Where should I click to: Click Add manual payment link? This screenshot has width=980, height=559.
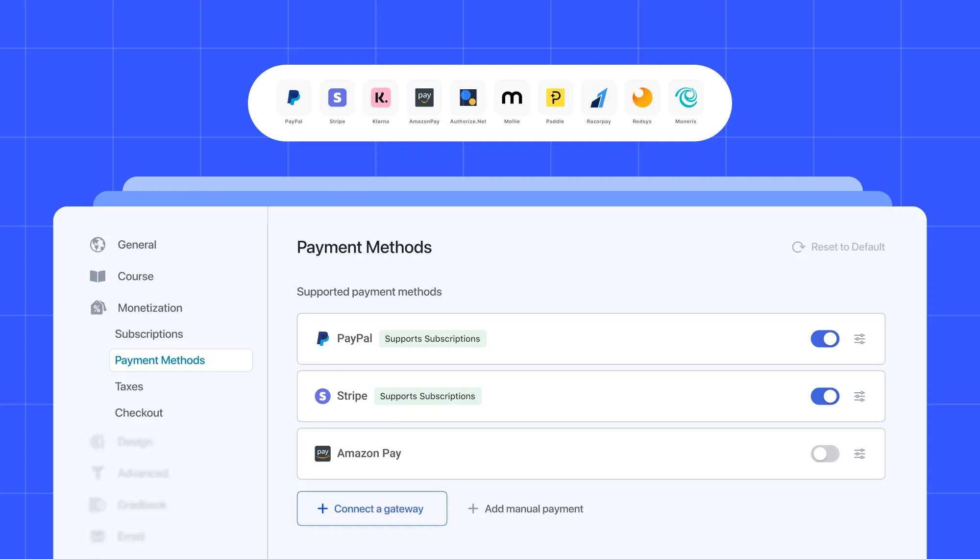coord(526,508)
